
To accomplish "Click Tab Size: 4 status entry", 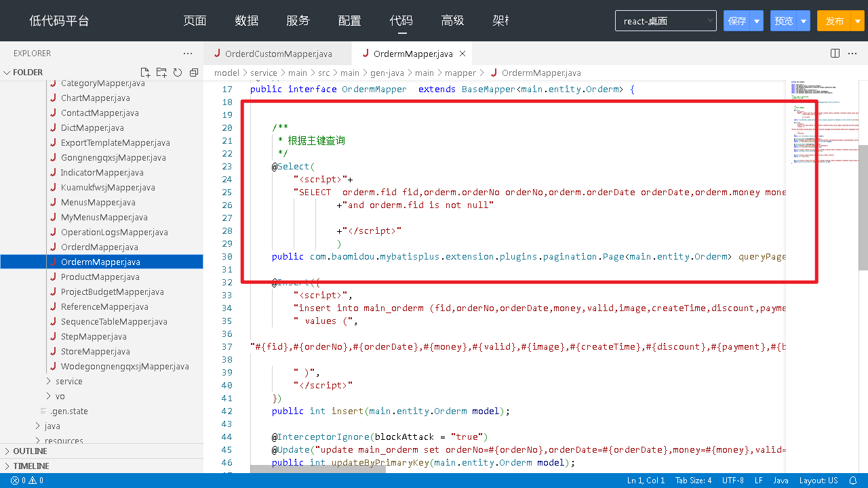I will [693, 481].
